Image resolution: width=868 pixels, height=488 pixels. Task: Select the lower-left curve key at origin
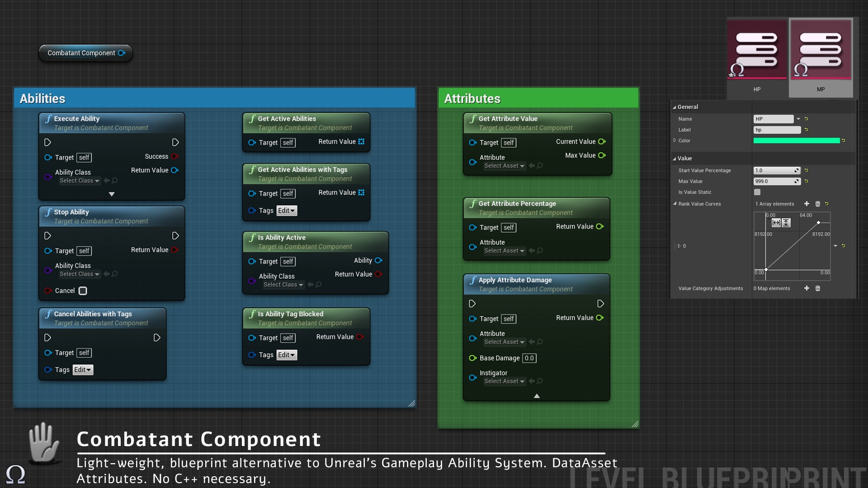click(x=766, y=270)
